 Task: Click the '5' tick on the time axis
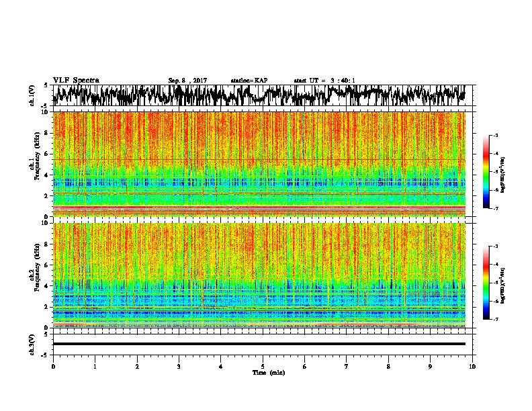pos(263,367)
